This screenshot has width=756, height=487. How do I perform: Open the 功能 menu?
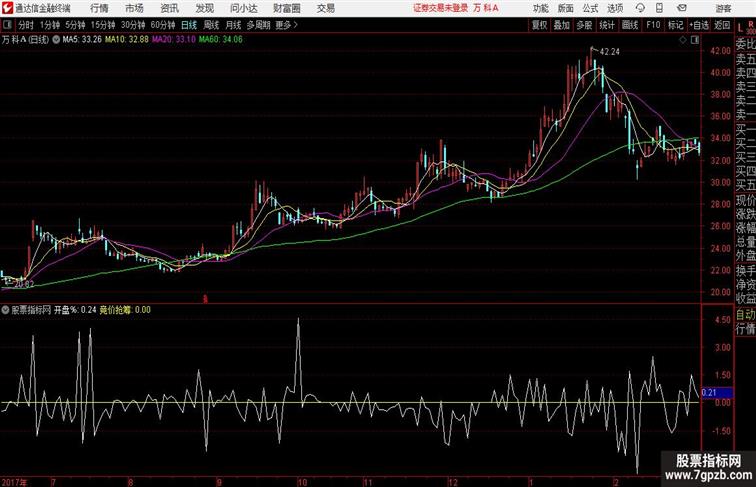540,8
